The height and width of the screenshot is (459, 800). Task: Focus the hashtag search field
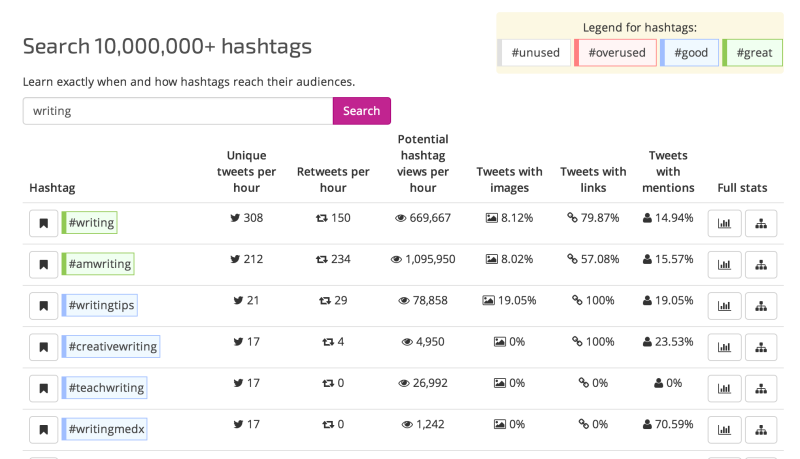coord(177,111)
